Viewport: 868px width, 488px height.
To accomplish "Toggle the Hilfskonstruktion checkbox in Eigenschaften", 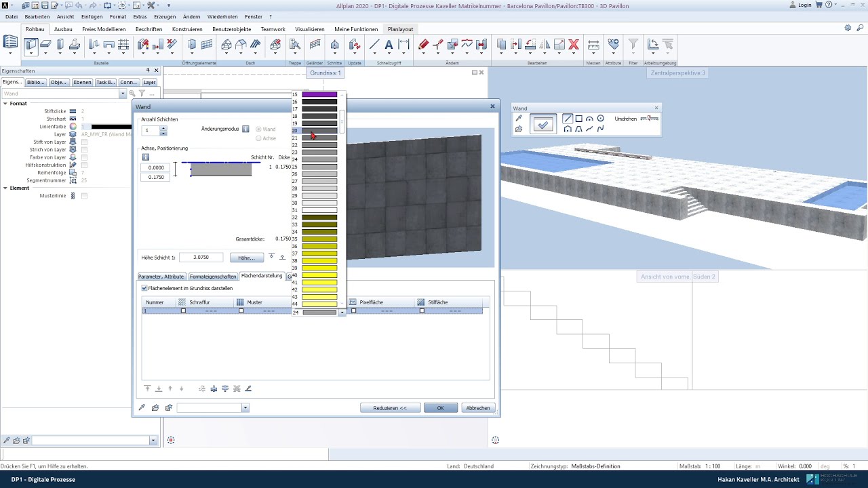I will (84, 165).
